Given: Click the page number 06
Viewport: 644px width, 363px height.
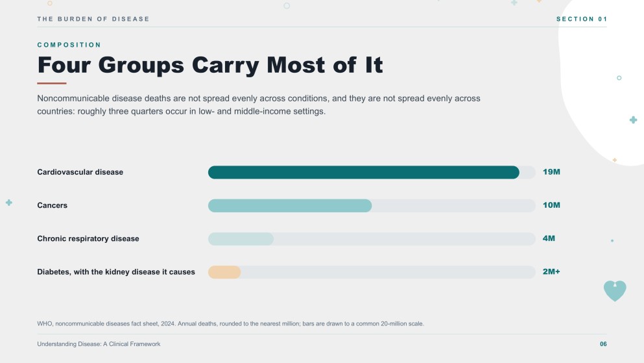Looking at the screenshot, I should coord(603,344).
